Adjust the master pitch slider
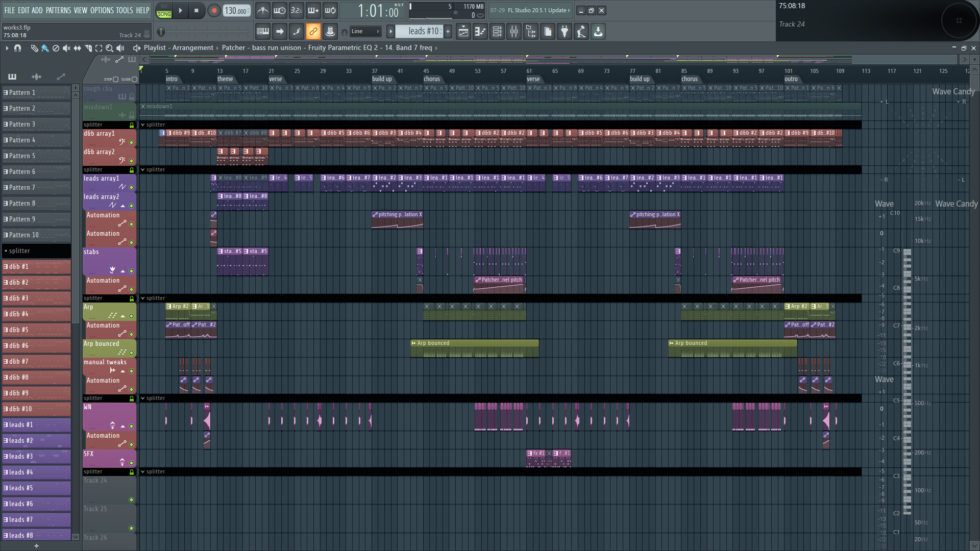The width and height of the screenshot is (980, 551). tap(161, 32)
